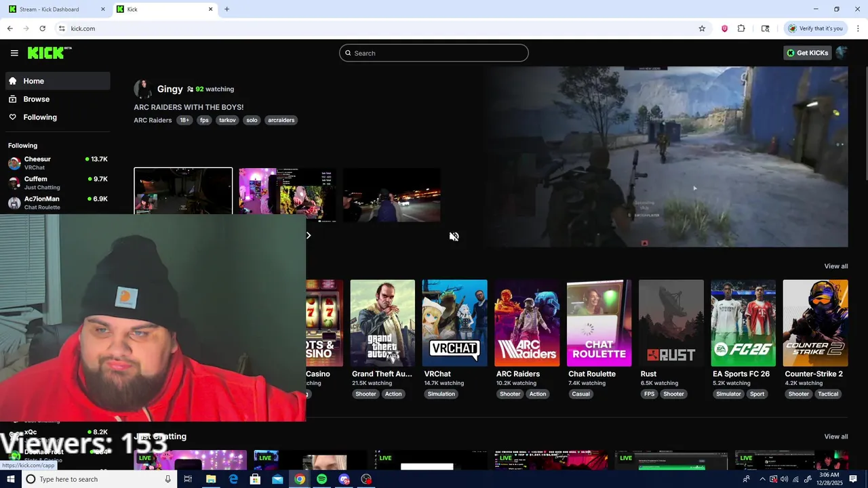The height and width of the screenshot is (488, 868).
Task: Open Following in the sidebar
Action: (58, 117)
